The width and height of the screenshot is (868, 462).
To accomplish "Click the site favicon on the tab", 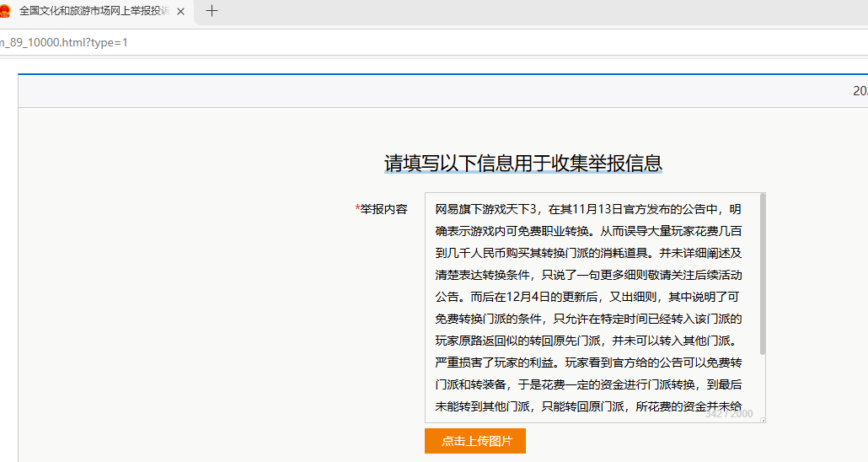I will (x=5, y=11).
